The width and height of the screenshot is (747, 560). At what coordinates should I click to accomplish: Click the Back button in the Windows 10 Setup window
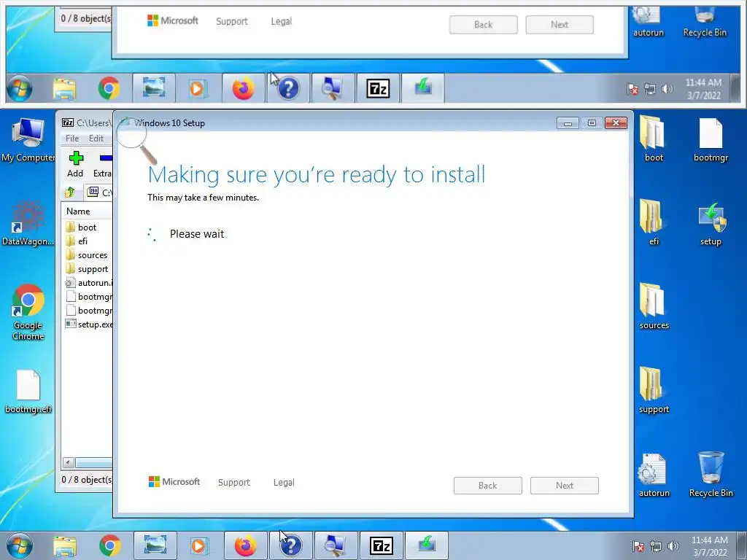pyautogui.click(x=488, y=485)
